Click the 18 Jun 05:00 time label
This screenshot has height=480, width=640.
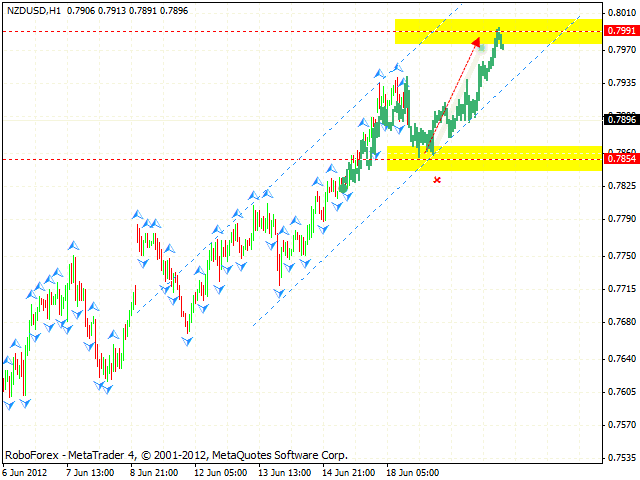coord(414,472)
